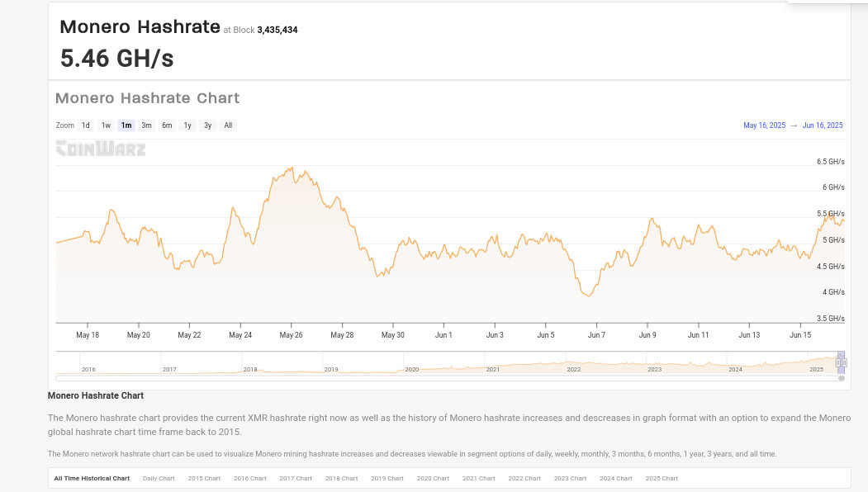View the 2020 Chart
868x492 pixels.
click(x=433, y=478)
